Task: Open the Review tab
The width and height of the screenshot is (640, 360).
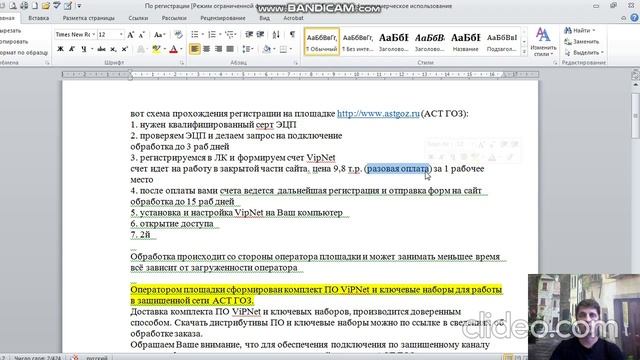Action: coord(223,18)
